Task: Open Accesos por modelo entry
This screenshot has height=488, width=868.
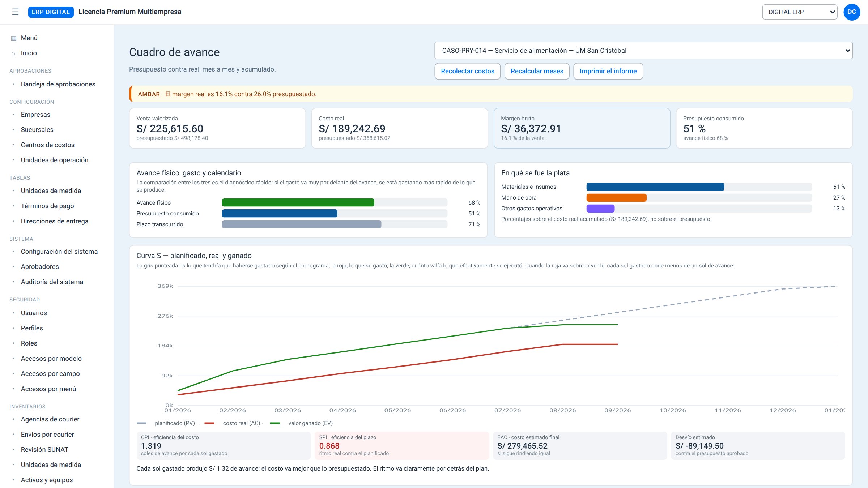Action: (x=51, y=359)
